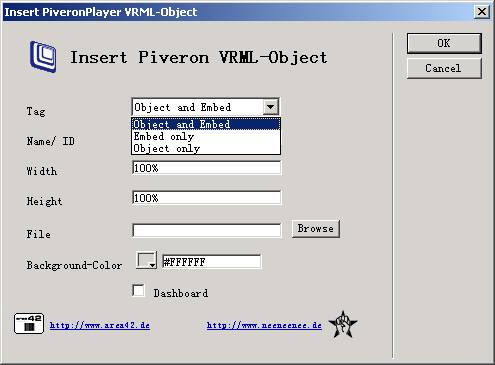Click into the Width input field
The width and height of the screenshot is (495, 365).
206,168
